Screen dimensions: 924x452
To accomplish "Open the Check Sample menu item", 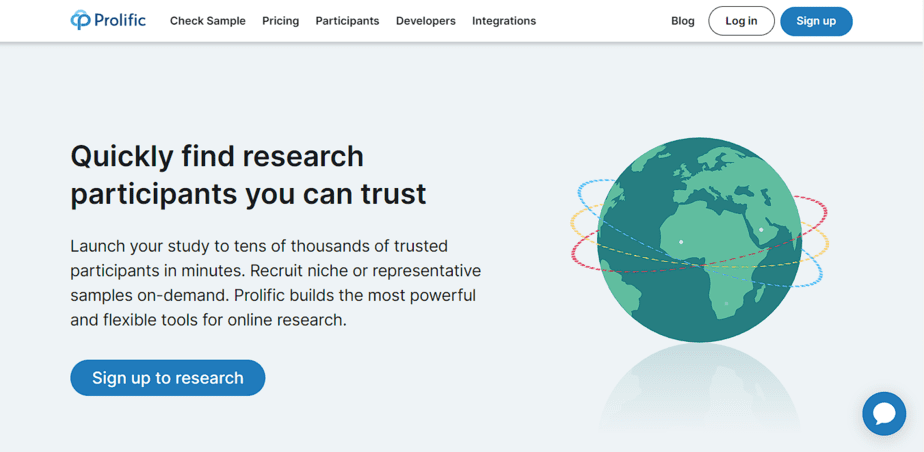I will [207, 21].
